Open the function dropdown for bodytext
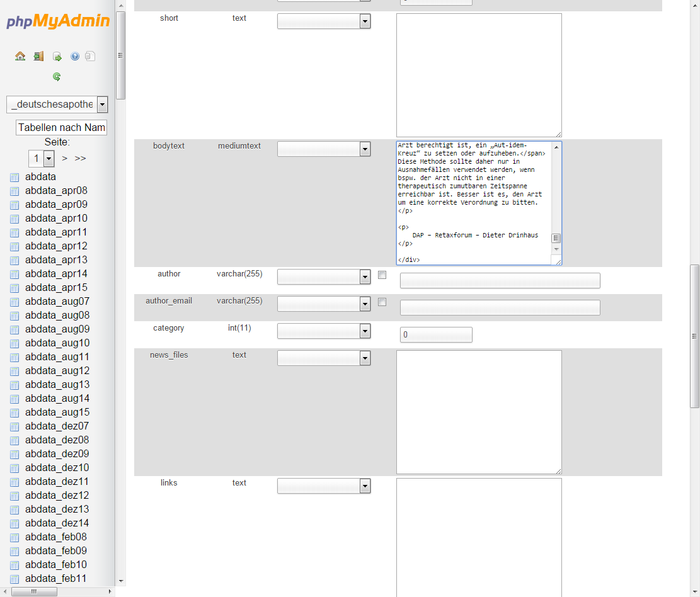 (364, 149)
